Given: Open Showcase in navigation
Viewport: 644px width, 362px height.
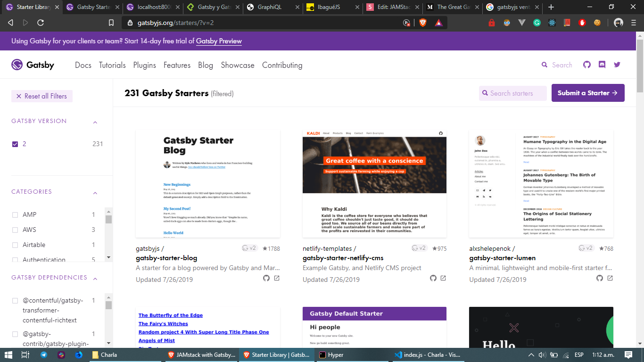Looking at the screenshot, I should tap(238, 65).
